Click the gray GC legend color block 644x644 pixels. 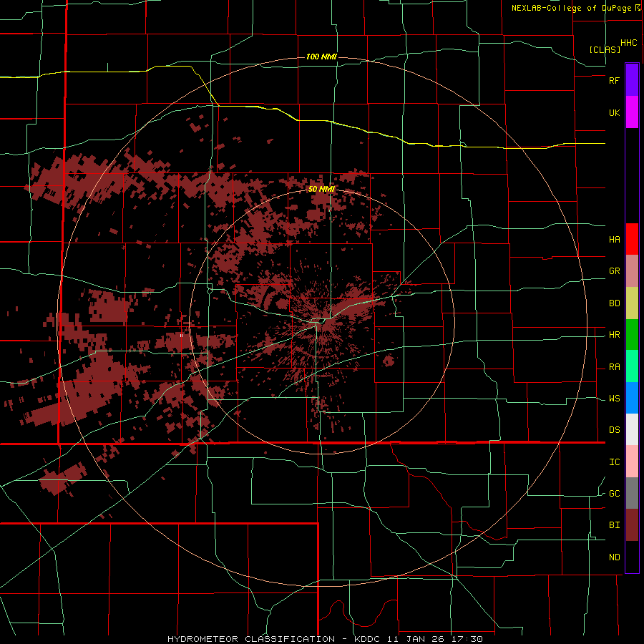click(x=632, y=493)
